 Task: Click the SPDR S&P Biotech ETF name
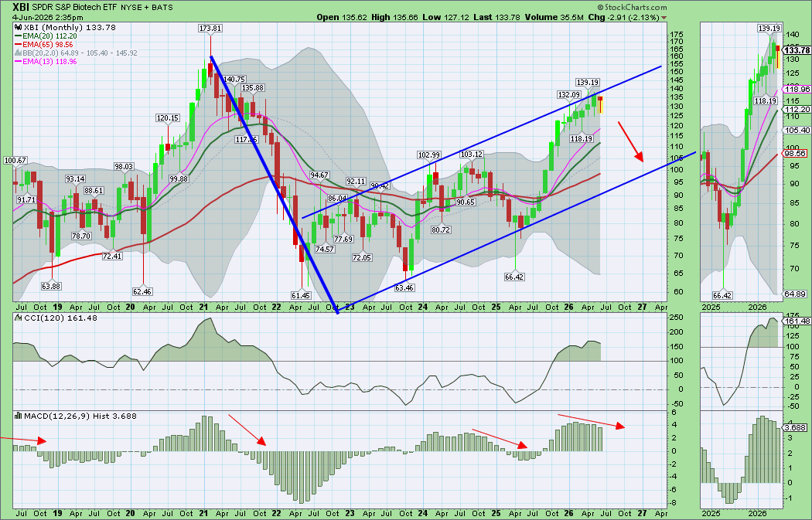point(73,7)
